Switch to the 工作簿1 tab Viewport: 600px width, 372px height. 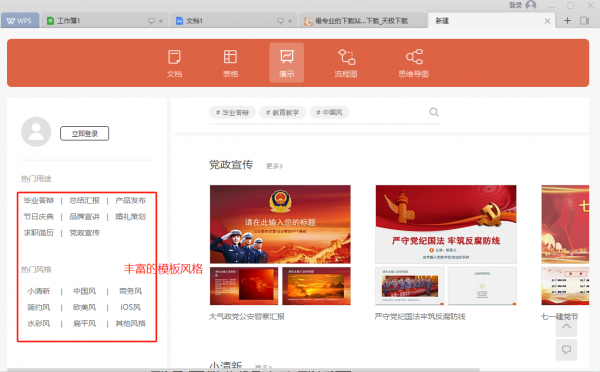(x=104, y=21)
